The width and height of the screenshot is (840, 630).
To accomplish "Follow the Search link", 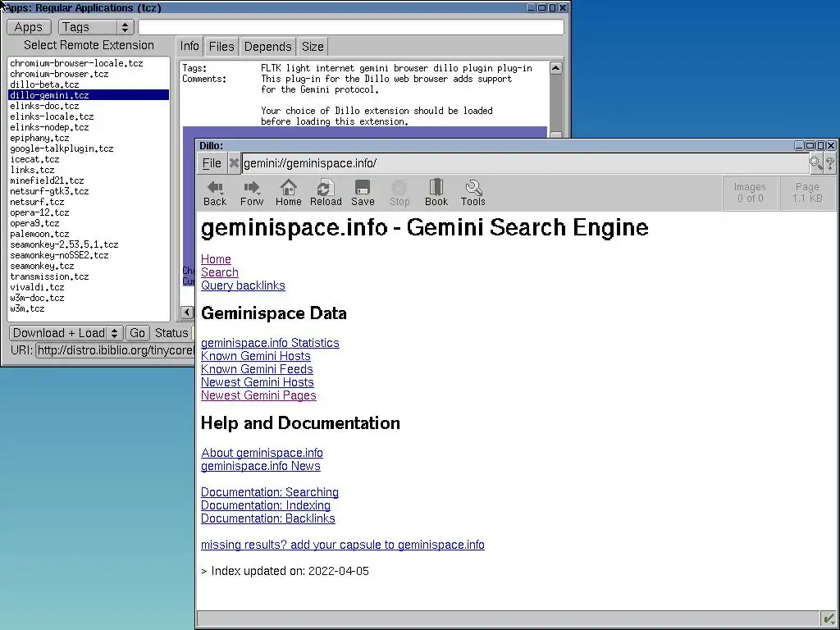I will [x=220, y=272].
